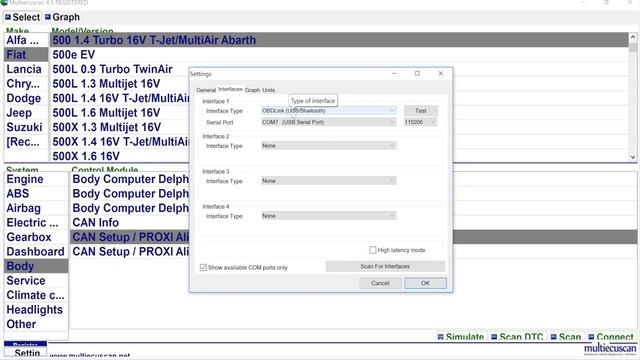Switch to General tab in Settings
Viewport: 640px width, 360px height.
tap(206, 90)
